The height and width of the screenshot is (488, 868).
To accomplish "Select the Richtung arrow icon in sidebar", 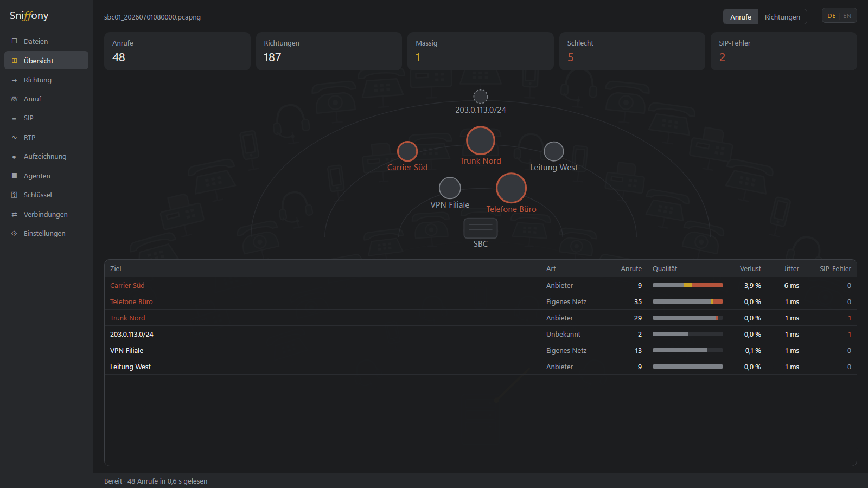I will coord(14,80).
